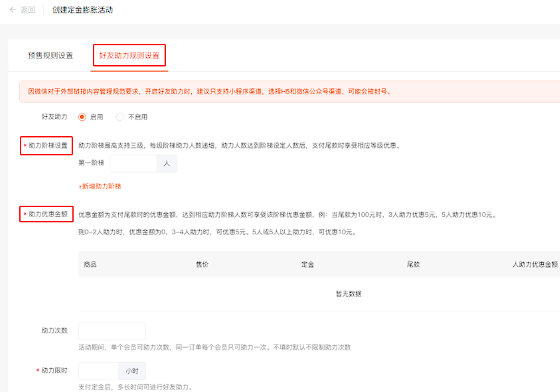The image size is (560, 392).
Task: Click the 暂无数据 empty table text
Action: click(349, 293)
